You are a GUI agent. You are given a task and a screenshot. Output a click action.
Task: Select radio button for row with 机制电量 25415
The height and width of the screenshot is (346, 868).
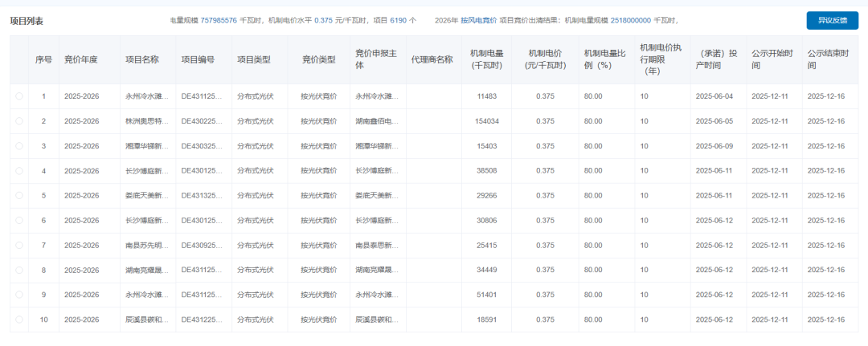coord(19,245)
